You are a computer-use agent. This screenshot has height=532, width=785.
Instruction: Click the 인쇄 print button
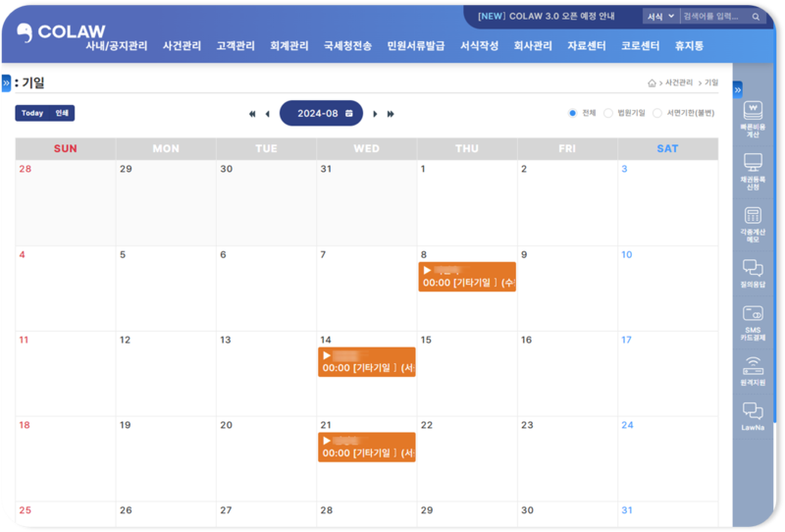tap(62, 113)
